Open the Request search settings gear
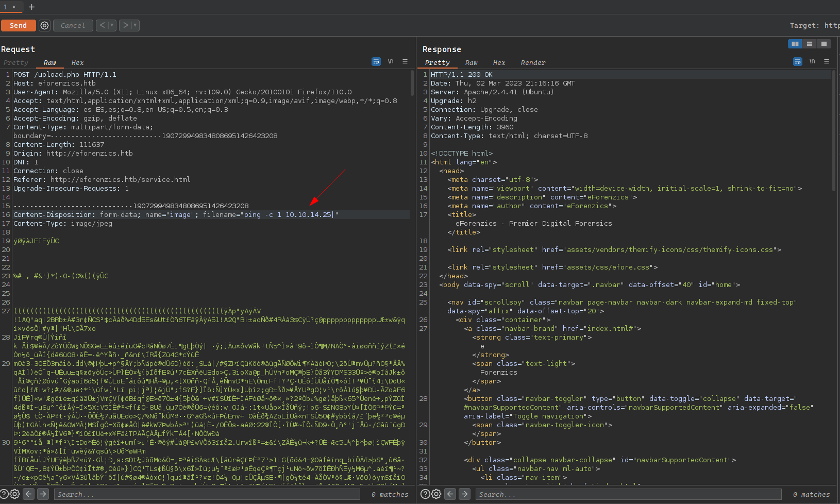840x504 pixels. pos(15,494)
